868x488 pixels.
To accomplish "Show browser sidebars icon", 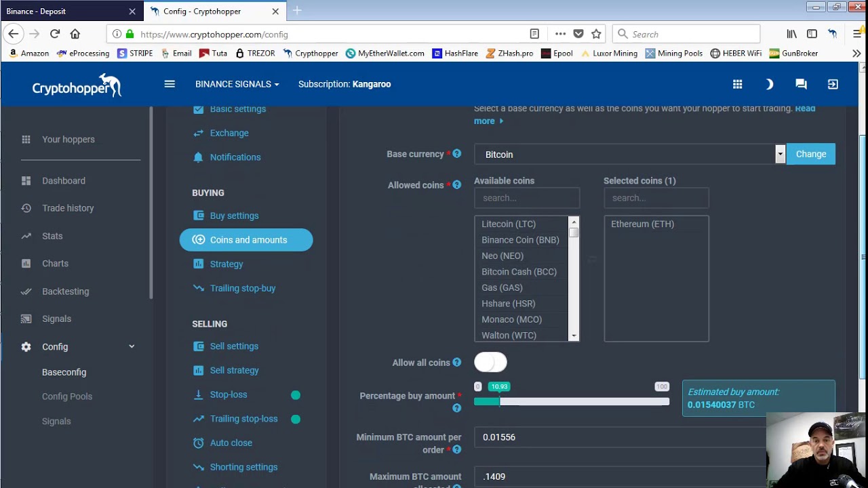I will [x=812, y=34].
